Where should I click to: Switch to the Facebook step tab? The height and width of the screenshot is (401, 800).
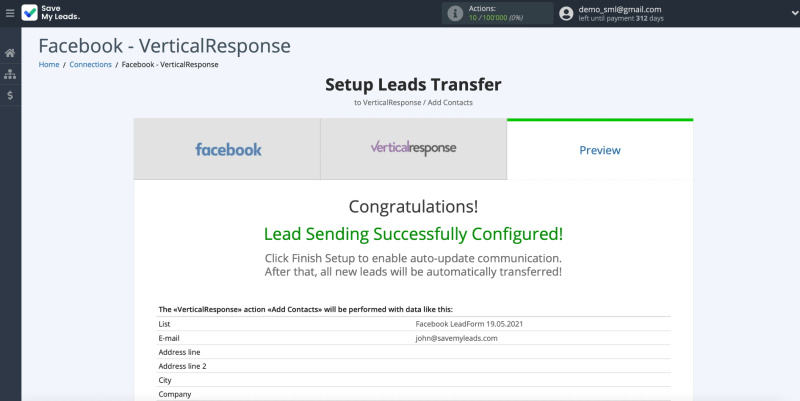click(227, 149)
